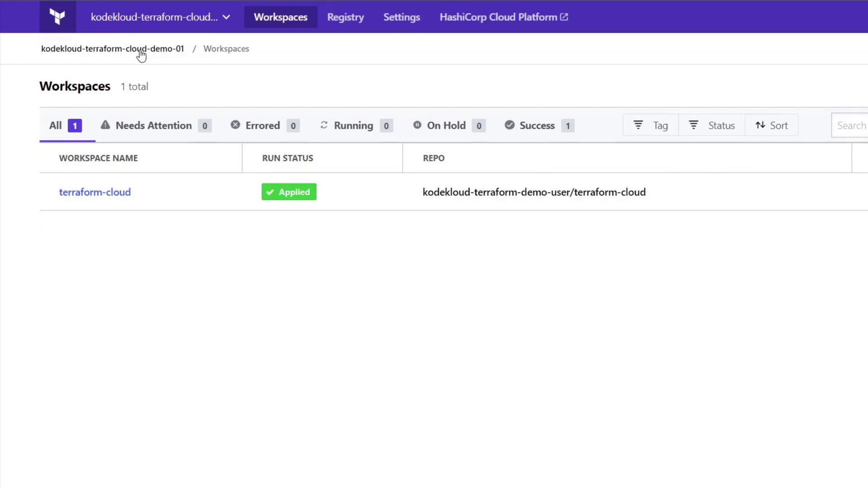Image resolution: width=868 pixels, height=488 pixels.
Task: Click the kodekloud-terraform-cloud-demo-01 breadcrumb
Action: [x=112, y=49]
